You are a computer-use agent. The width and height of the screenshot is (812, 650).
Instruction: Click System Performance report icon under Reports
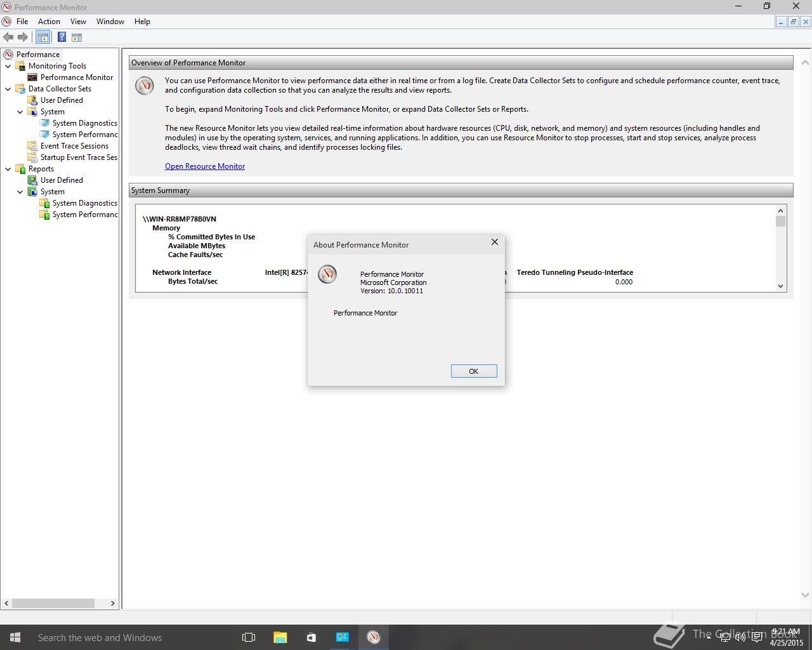click(44, 215)
